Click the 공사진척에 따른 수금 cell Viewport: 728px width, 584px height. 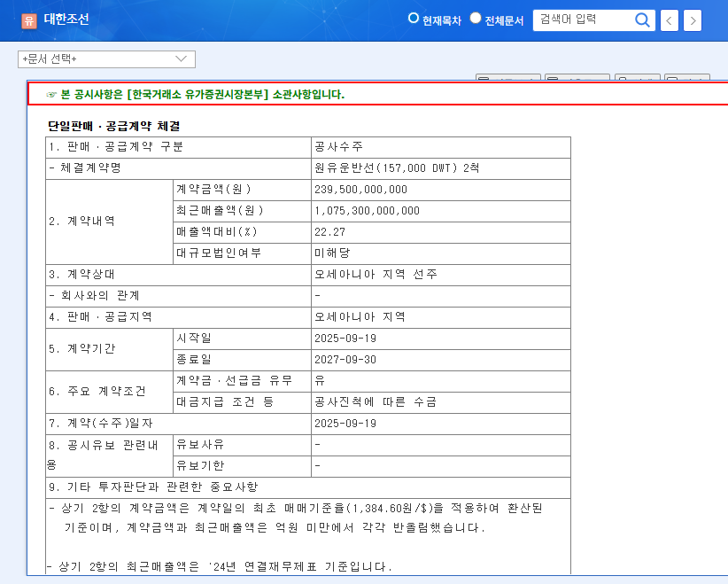(440, 402)
